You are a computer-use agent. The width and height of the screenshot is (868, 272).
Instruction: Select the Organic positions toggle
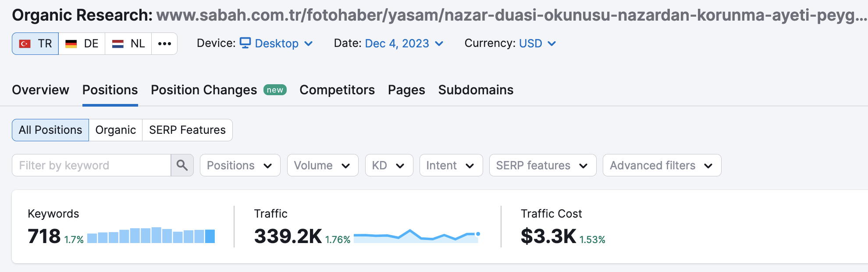(116, 130)
